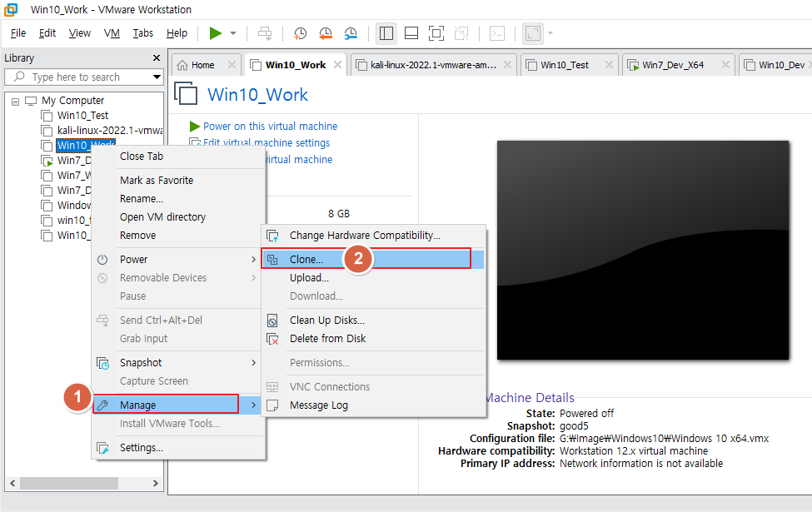Open the File menu
Screen dimensions: 812x512
pos(18,33)
